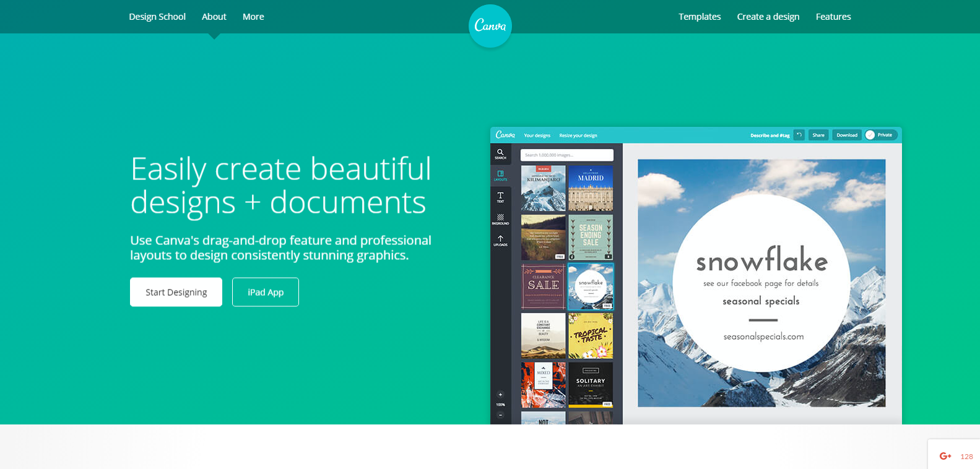Open Create a design menu

point(768,17)
